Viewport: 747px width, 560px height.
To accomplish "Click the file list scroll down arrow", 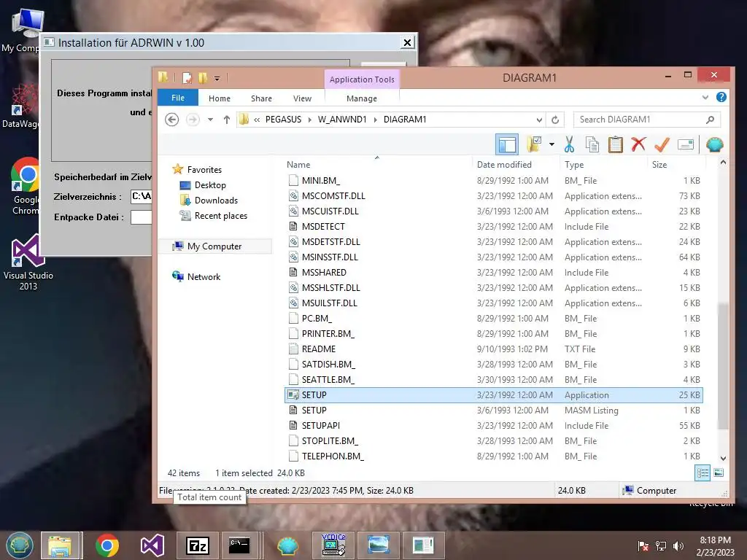I will pyautogui.click(x=723, y=458).
